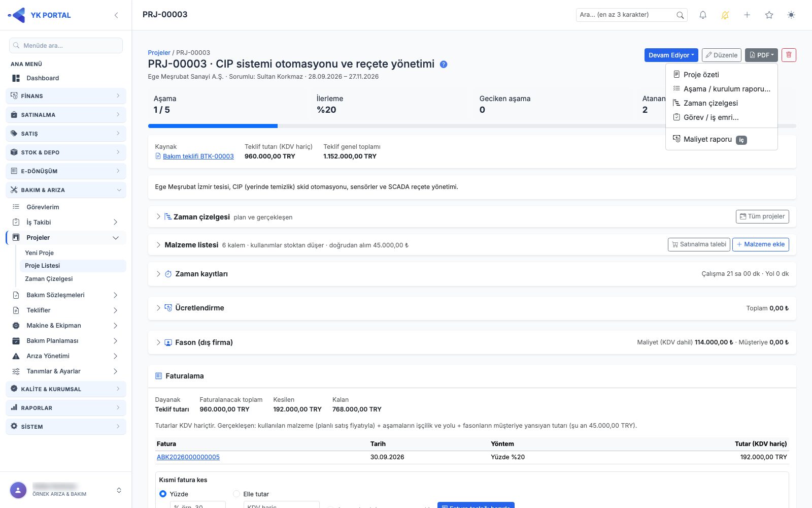Click the Projeler breadcrumb link

click(x=159, y=53)
